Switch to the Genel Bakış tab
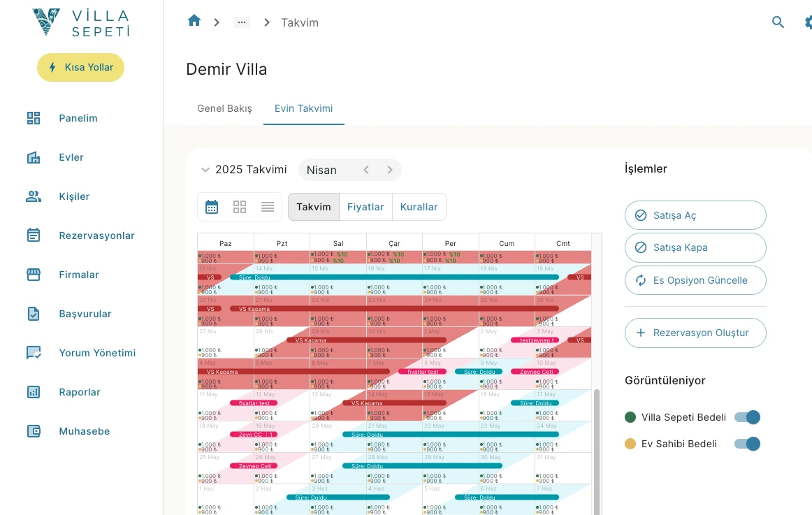The width and height of the screenshot is (812, 515). 224,108
